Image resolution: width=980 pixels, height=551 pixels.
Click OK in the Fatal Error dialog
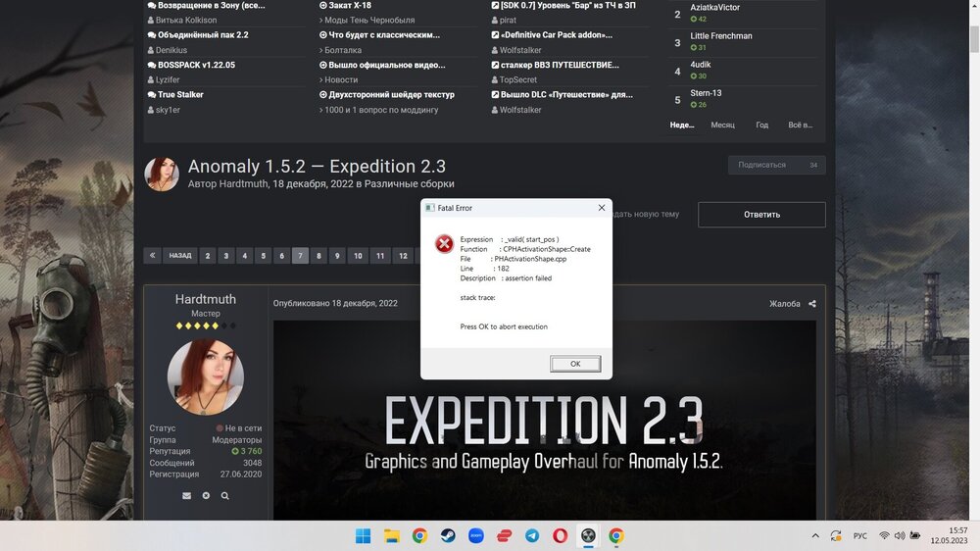click(575, 364)
